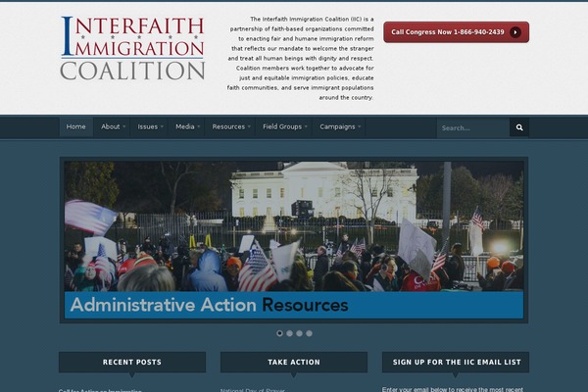Click the Take Action section heading
588x392 pixels.
tap(294, 362)
